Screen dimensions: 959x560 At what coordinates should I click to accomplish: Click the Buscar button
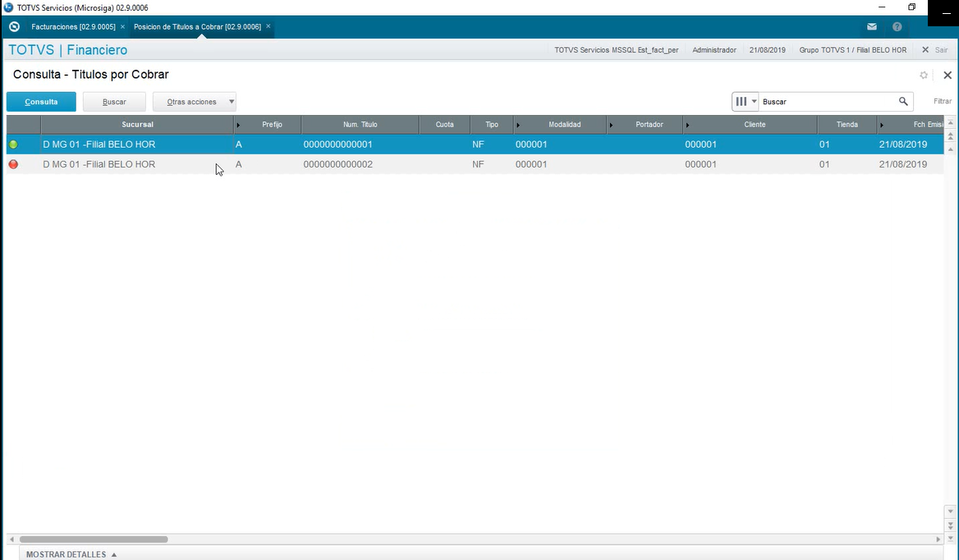(x=114, y=102)
